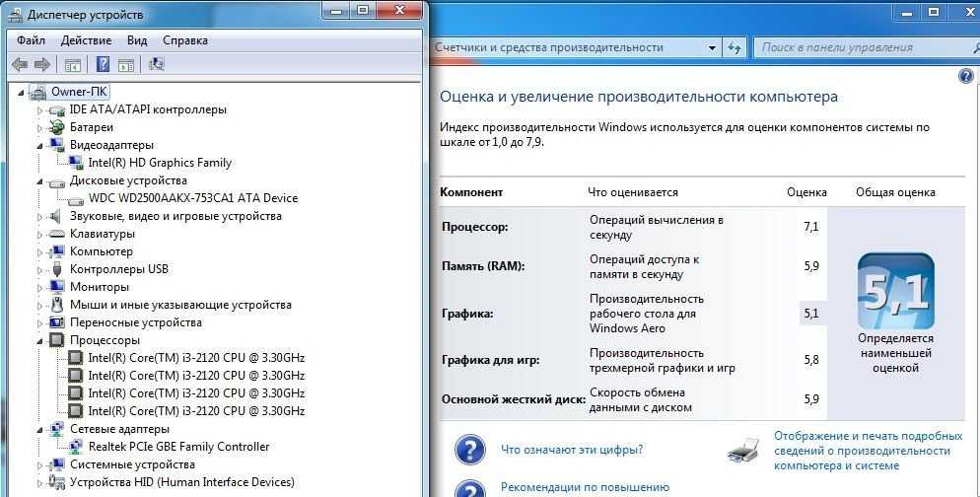
Task: Open link Рекомендации по повышению
Action: (x=585, y=487)
